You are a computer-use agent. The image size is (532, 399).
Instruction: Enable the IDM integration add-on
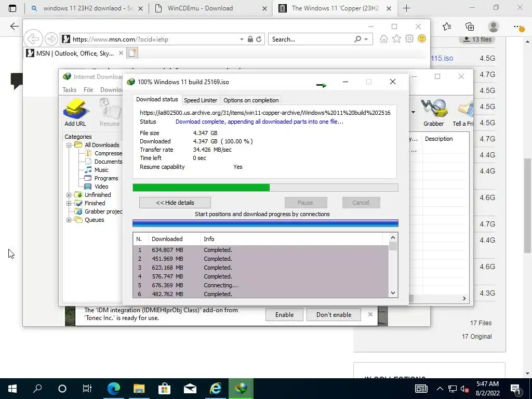point(284,314)
